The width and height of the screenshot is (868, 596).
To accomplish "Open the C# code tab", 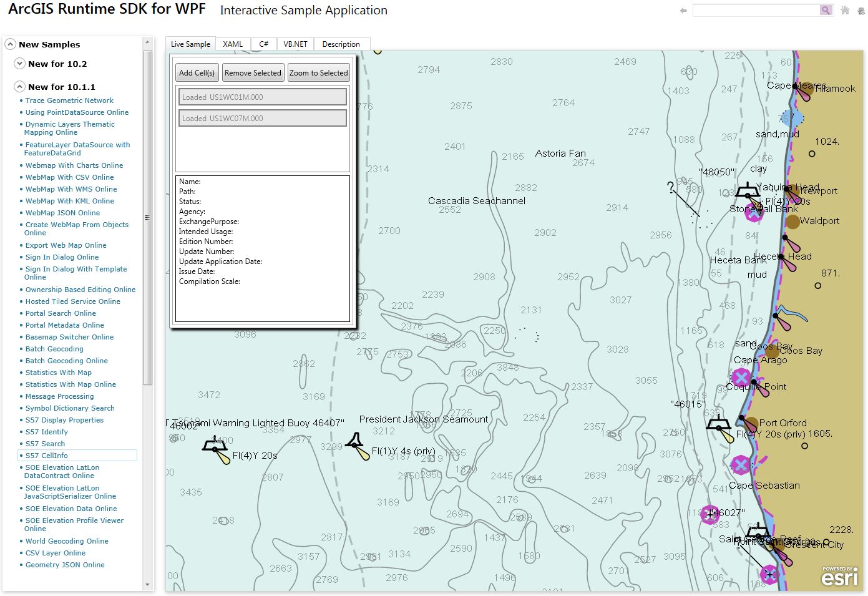I will click(x=263, y=44).
